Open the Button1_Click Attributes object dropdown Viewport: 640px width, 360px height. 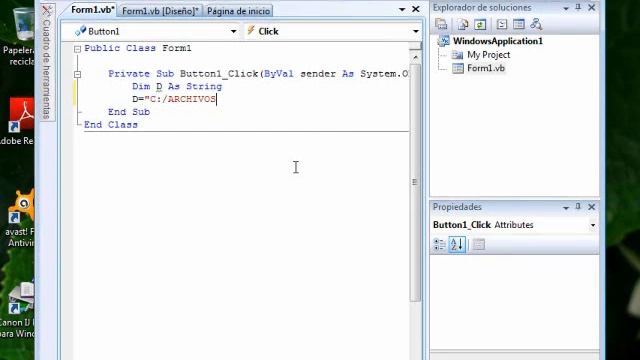593,225
